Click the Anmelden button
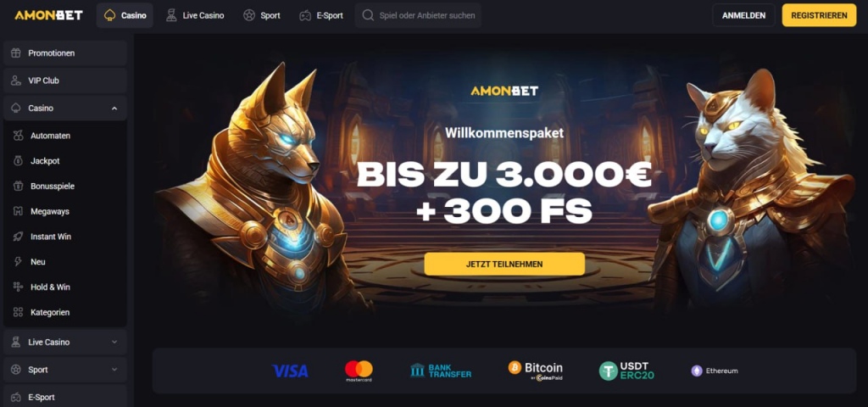The height and width of the screenshot is (407, 868). (743, 15)
